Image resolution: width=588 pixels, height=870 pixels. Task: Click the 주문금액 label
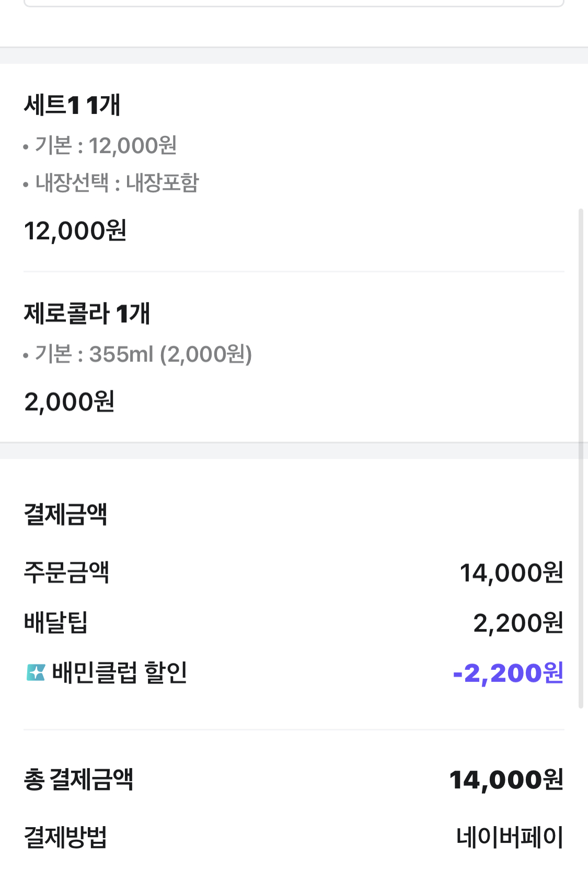click(66, 572)
